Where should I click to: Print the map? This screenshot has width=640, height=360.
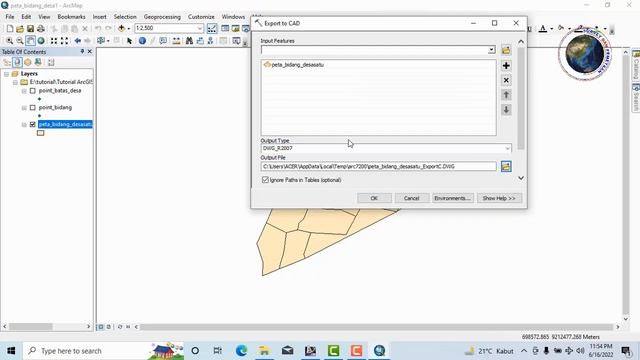pyautogui.click(x=41, y=29)
